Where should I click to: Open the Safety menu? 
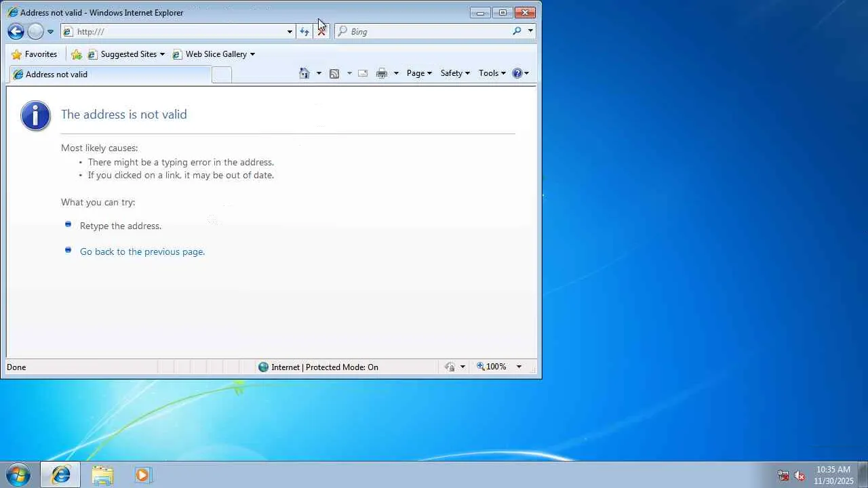pyautogui.click(x=455, y=73)
